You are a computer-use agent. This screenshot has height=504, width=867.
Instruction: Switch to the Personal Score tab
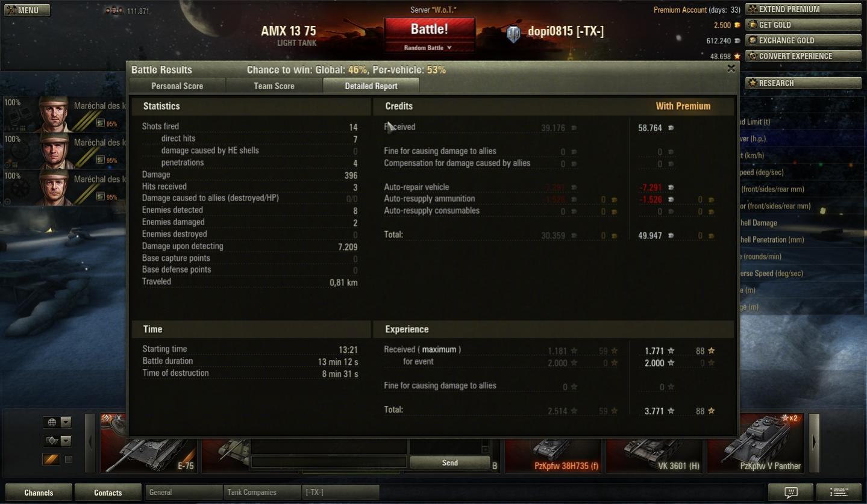(x=177, y=86)
